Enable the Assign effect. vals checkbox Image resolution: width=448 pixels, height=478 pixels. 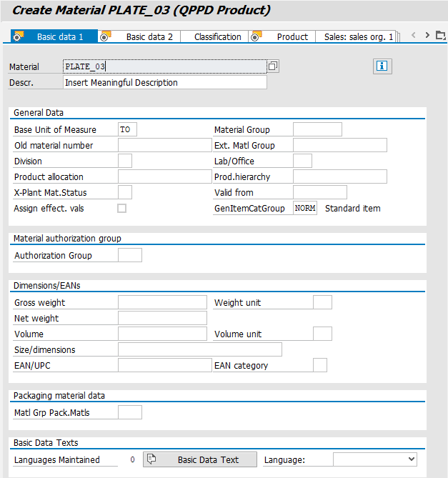(122, 209)
